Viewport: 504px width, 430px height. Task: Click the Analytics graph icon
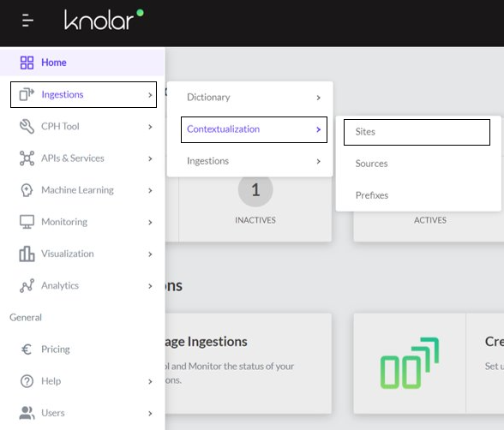pos(27,285)
